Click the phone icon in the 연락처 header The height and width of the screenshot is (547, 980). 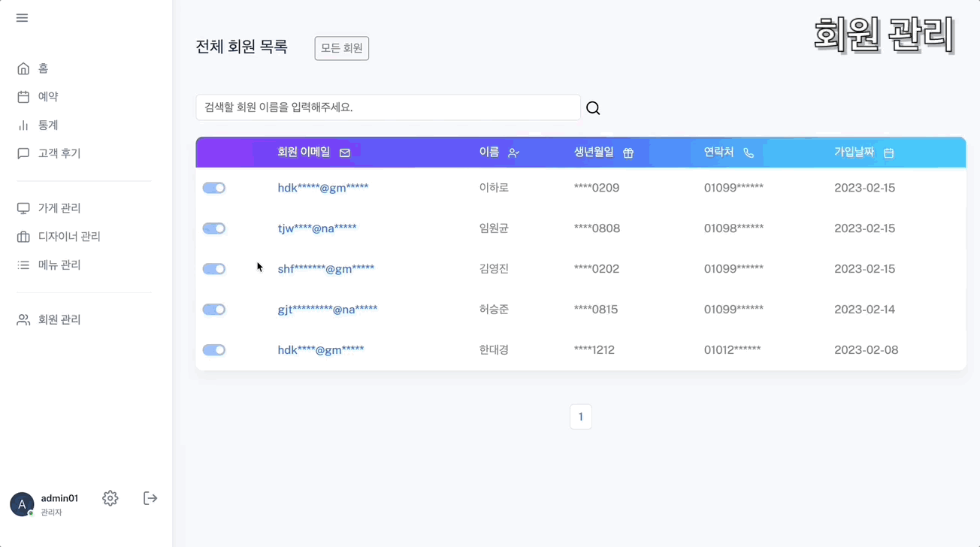749,153
